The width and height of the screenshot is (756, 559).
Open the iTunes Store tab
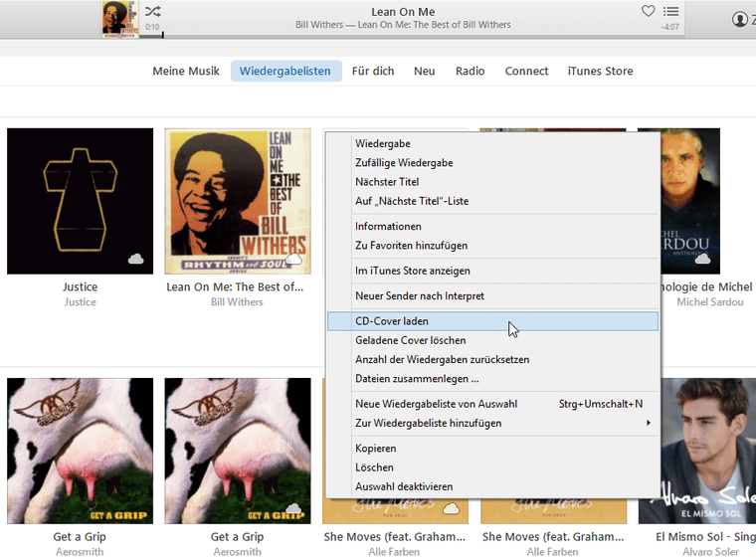pos(600,71)
